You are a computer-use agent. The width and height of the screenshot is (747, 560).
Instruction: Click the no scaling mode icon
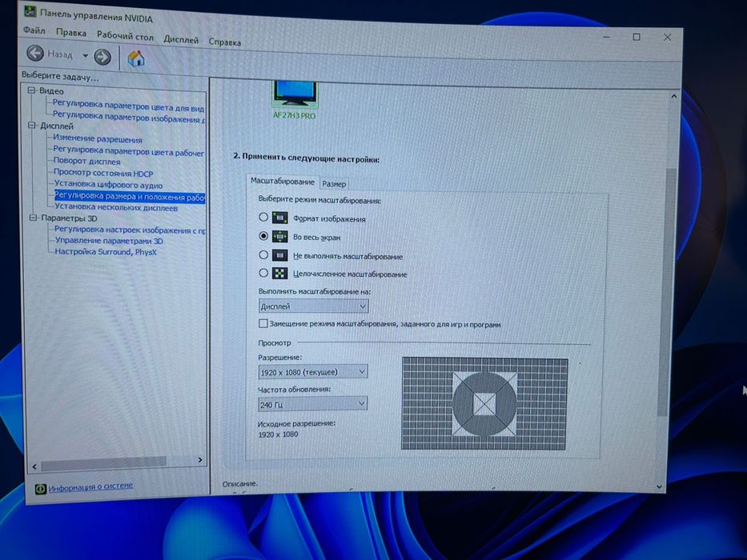pos(279,255)
